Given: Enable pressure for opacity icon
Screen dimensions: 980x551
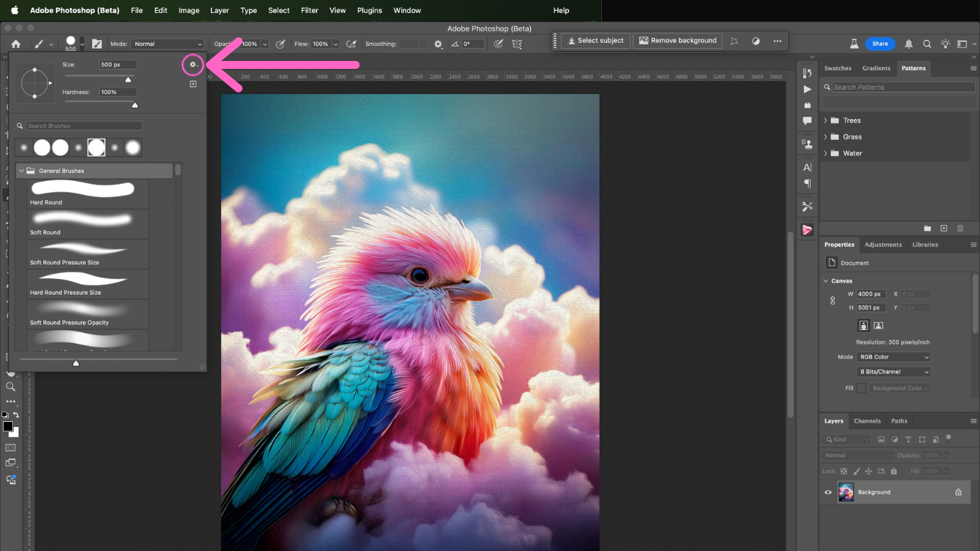Looking at the screenshot, I should [x=280, y=44].
